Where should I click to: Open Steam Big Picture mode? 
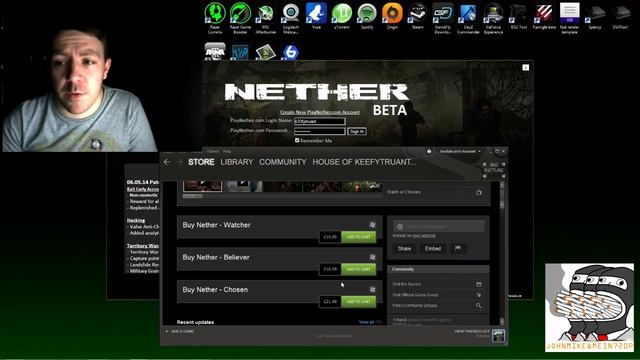point(494,170)
